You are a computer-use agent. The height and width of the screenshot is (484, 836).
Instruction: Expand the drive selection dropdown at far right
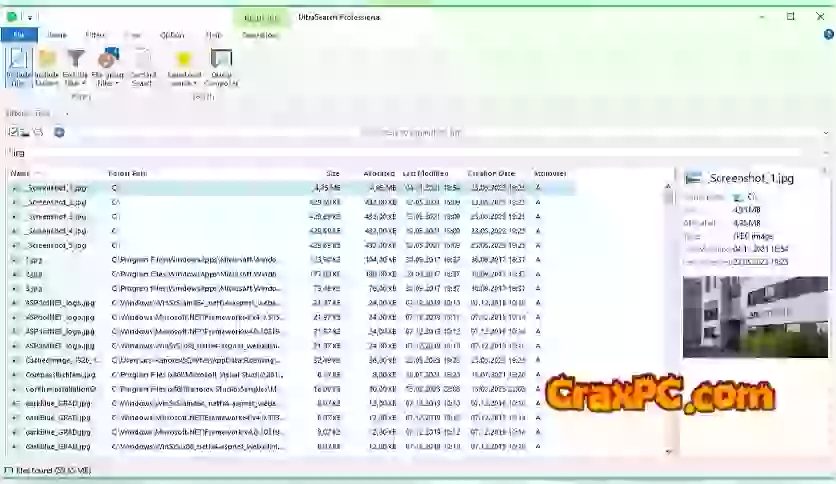(x=826, y=133)
